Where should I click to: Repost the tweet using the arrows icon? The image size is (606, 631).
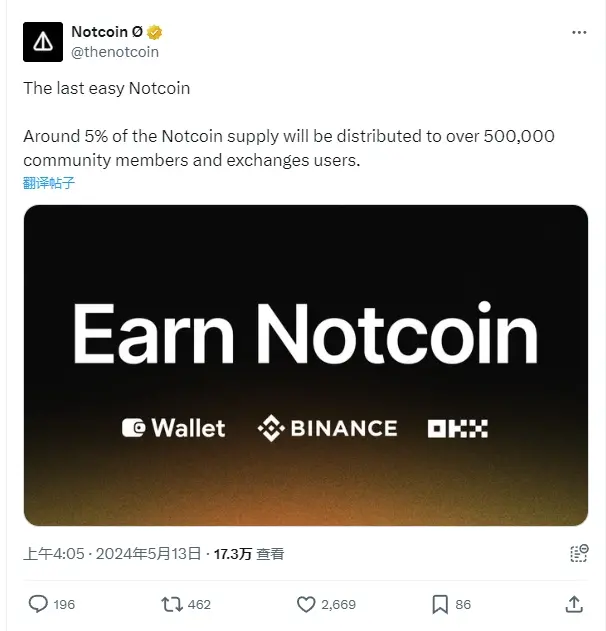pyautogui.click(x=171, y=604)
